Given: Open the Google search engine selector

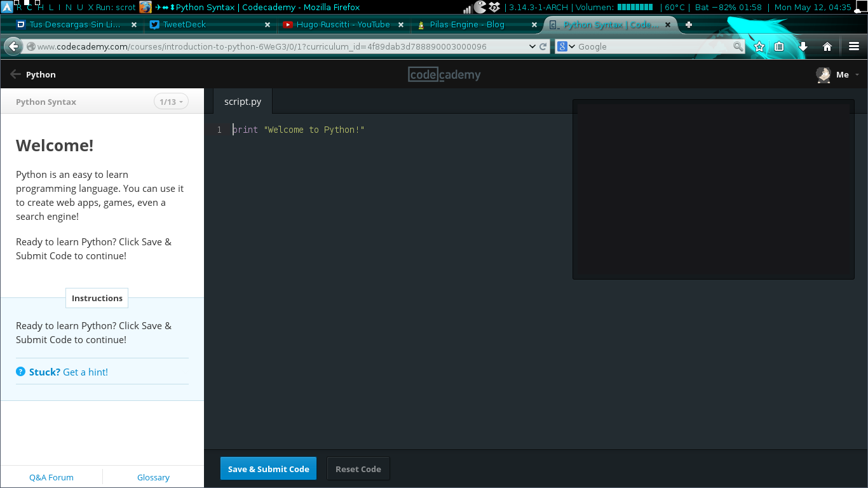Looking at the screenshot, I should click(566, 46).
